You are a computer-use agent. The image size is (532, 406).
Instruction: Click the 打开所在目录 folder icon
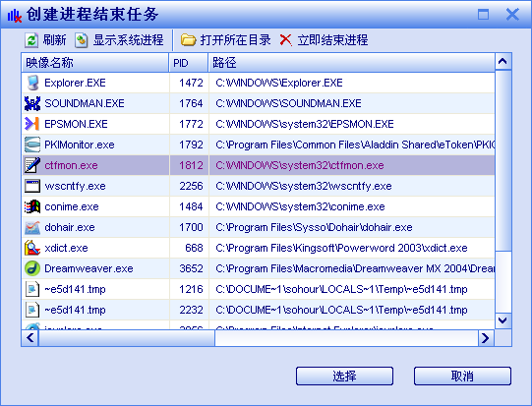click(188, 40)
